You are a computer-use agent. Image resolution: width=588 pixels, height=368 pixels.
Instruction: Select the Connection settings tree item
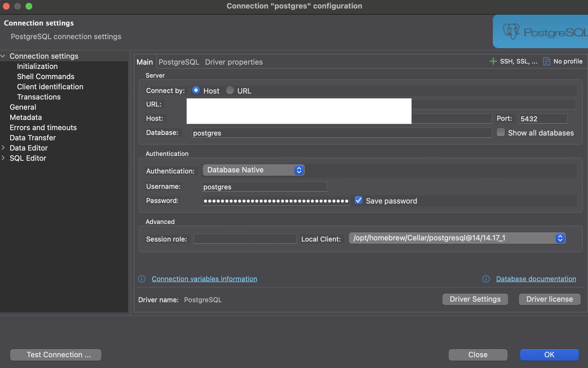tap(44, 56)
